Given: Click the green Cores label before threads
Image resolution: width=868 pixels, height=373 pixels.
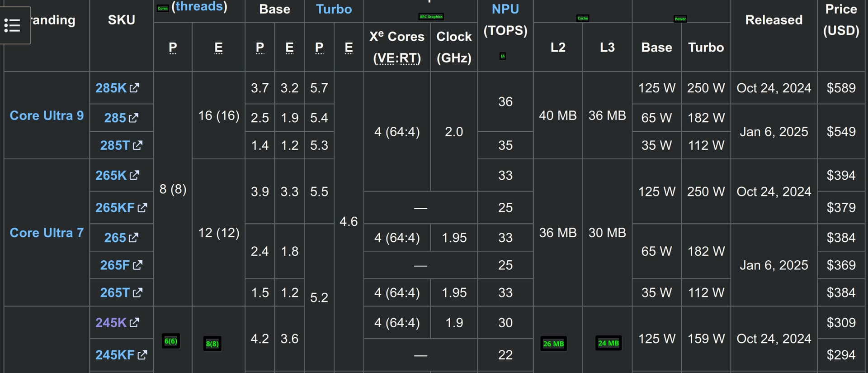Looking at the screenshot, I should (x=163, y=8).
